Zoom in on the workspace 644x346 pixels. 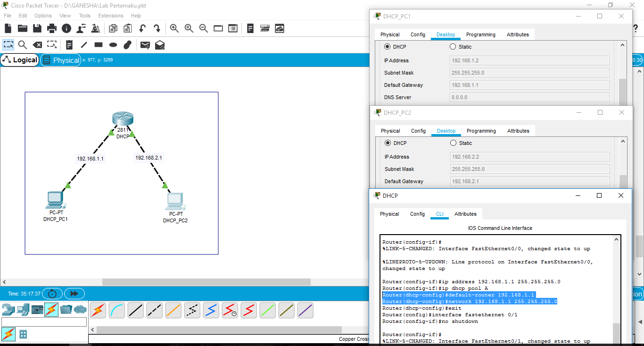(174, 28)
